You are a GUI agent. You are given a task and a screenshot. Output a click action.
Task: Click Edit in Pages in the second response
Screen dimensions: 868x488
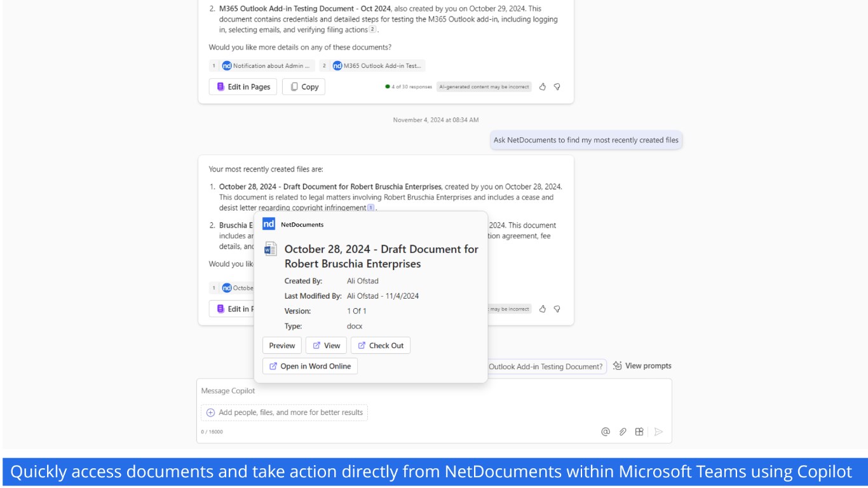click(232, 309)
